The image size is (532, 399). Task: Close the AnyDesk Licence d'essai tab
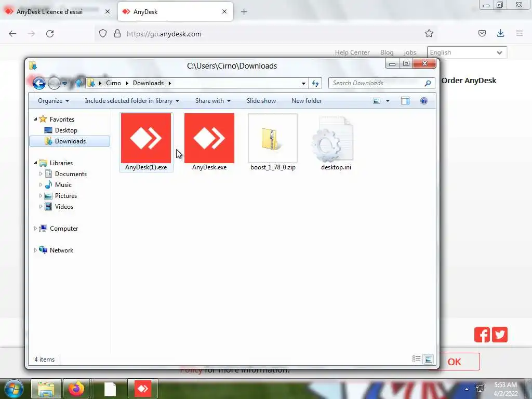108,11
